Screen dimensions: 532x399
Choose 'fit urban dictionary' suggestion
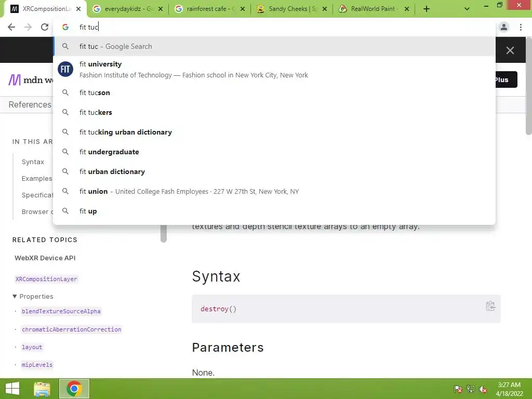274,171
